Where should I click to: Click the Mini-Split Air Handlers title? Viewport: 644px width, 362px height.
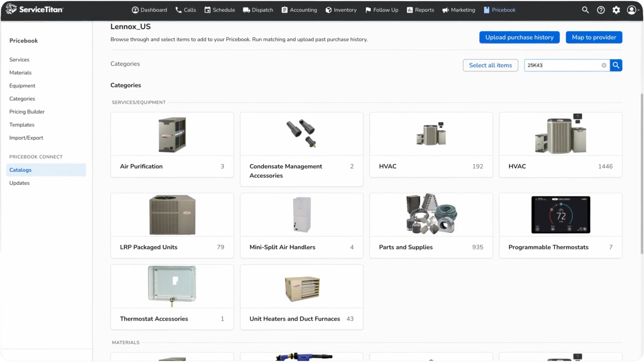point(282,247)
